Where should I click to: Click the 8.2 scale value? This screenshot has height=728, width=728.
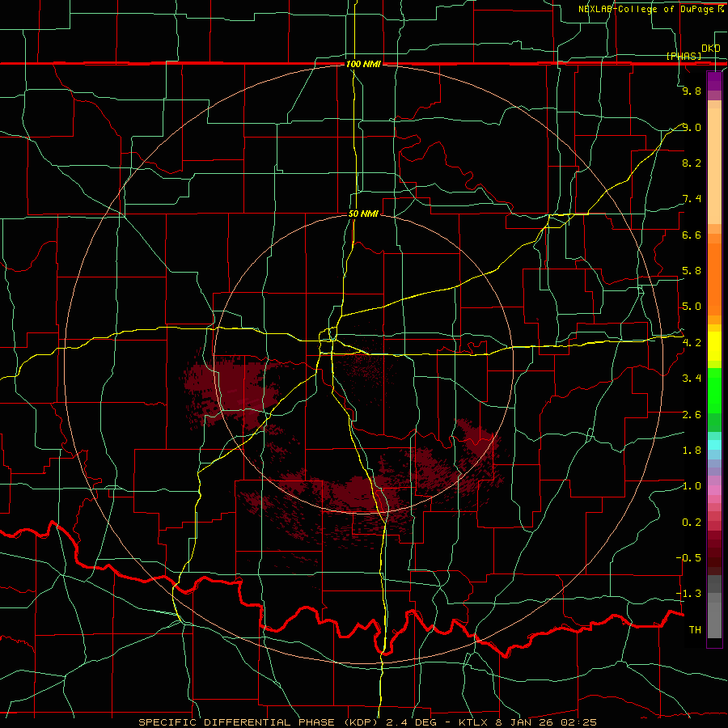[x=692, y=163]
